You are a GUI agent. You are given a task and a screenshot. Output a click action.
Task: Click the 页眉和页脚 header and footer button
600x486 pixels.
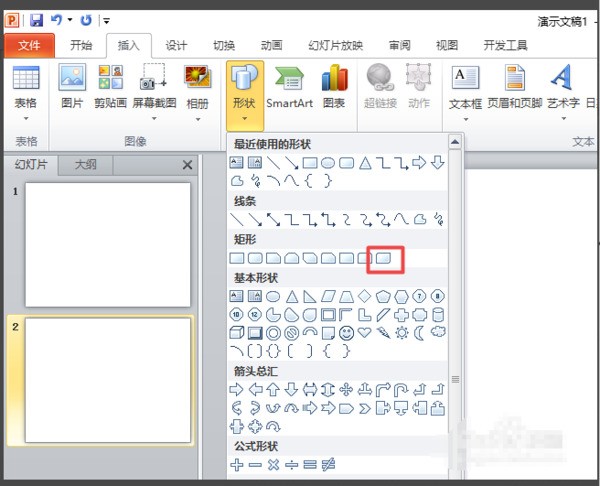click(515, 87)
